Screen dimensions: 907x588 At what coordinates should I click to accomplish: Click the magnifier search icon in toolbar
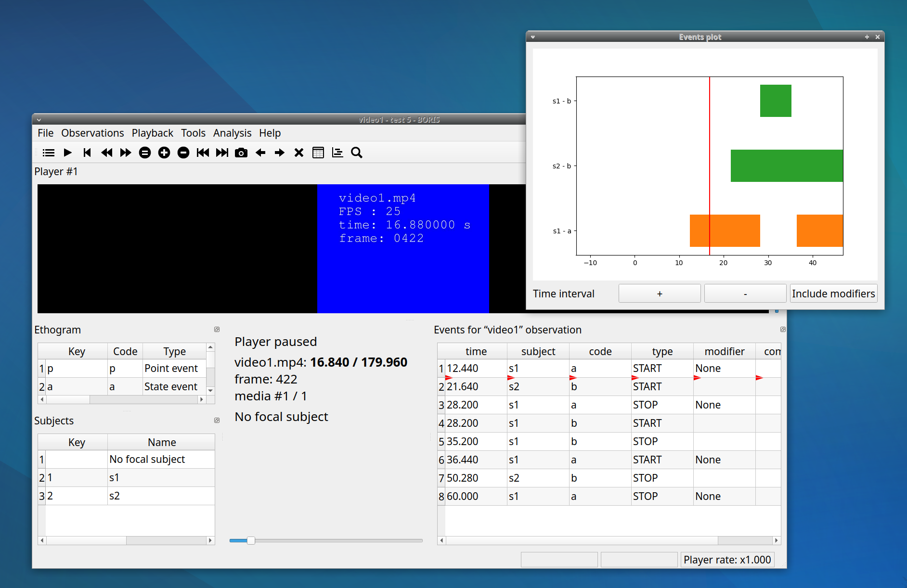point(357,153)
